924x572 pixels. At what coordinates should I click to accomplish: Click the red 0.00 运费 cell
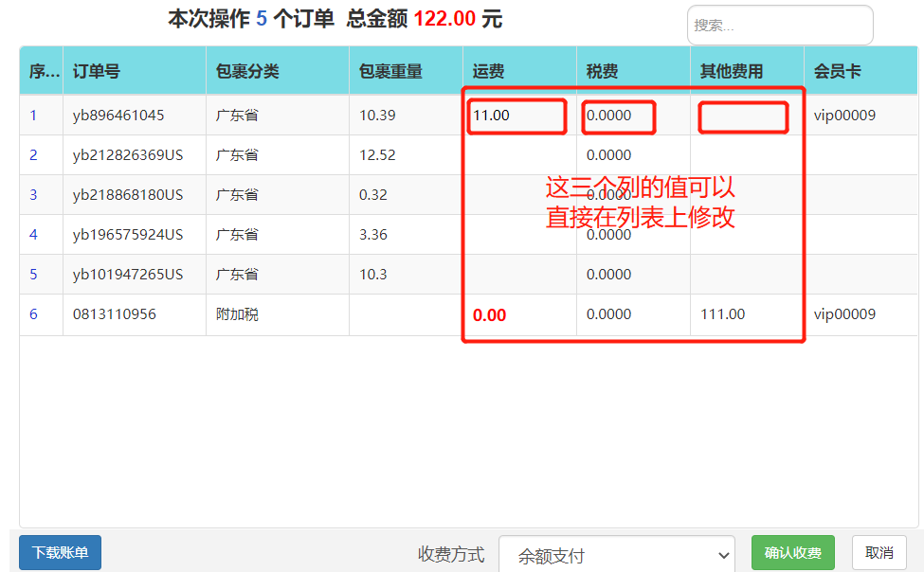(x=489, y=315)
